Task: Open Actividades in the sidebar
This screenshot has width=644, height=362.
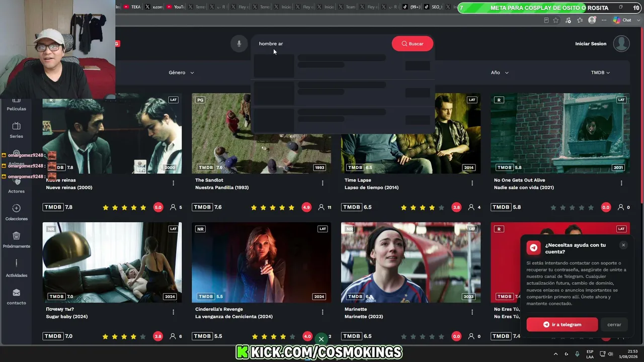Action: pyautogui.click(x=16, y=268)
